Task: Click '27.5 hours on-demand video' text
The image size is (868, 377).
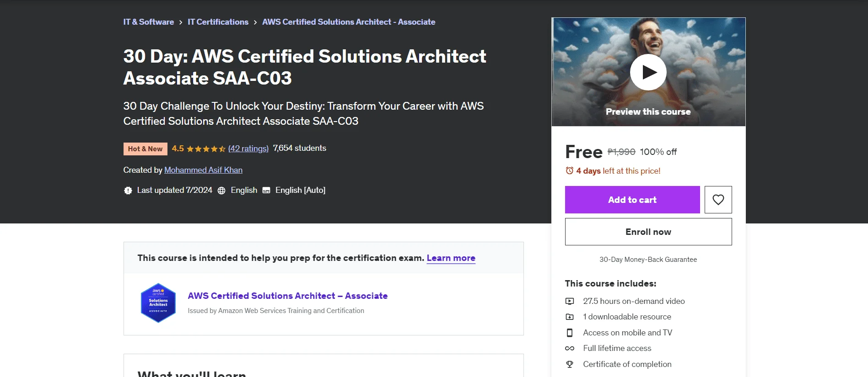Action: [634, 301]
